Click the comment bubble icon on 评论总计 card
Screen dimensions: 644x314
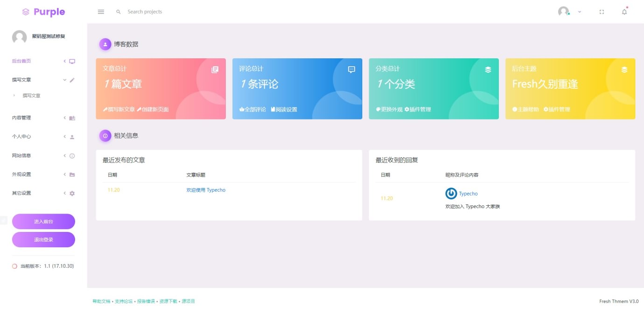[350, 70]
